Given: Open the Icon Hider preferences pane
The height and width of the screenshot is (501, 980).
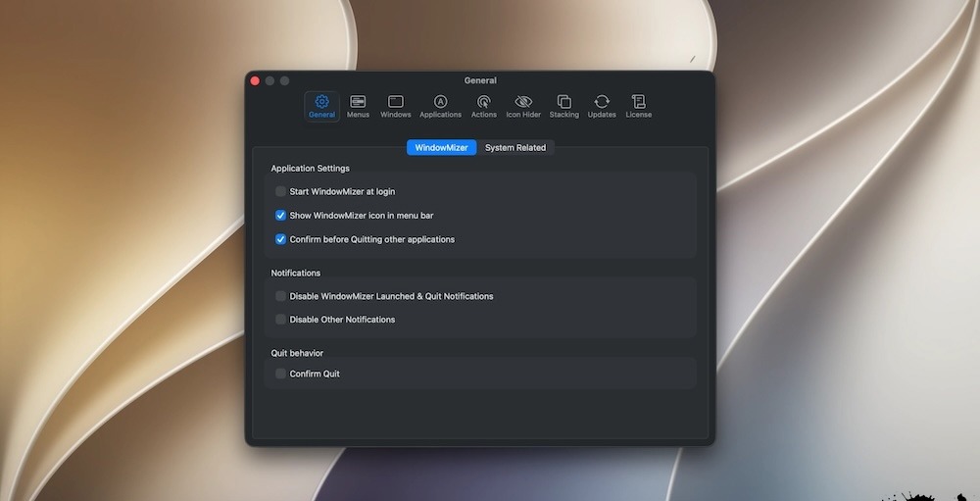Looking at the screenshot, I should coord(523,106).
